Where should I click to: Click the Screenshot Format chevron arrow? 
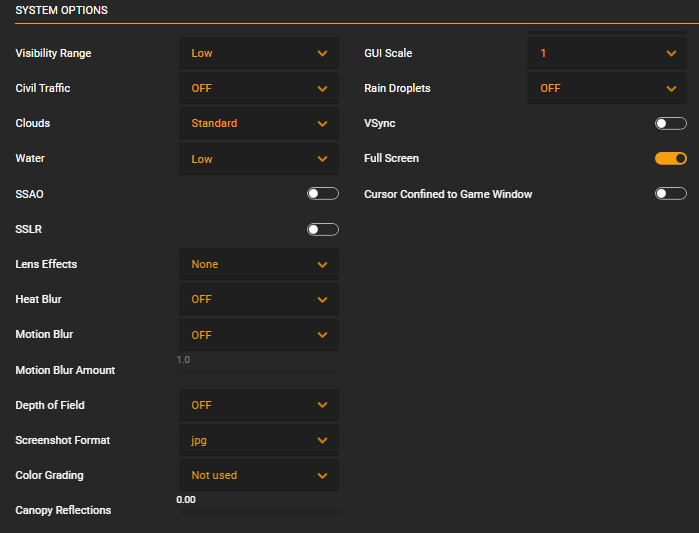tap(322, 440)
